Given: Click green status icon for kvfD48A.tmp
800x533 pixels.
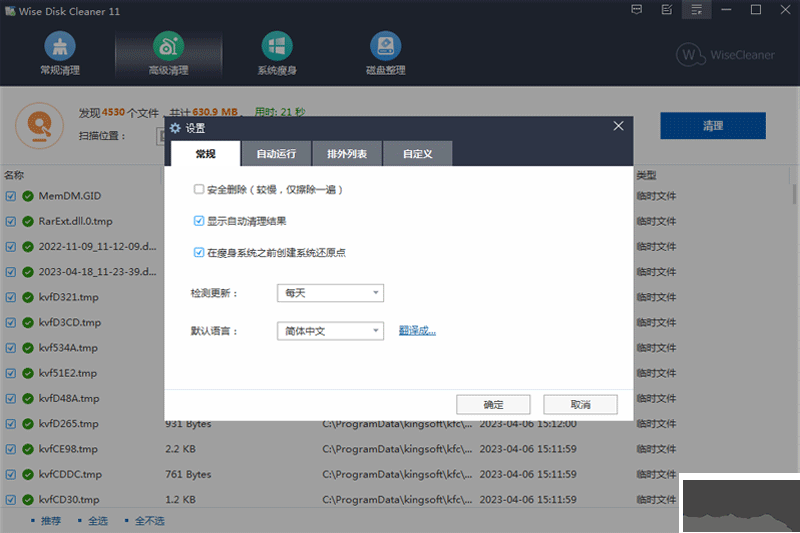Looking at the screenshot, I should [x=28, y=398].
